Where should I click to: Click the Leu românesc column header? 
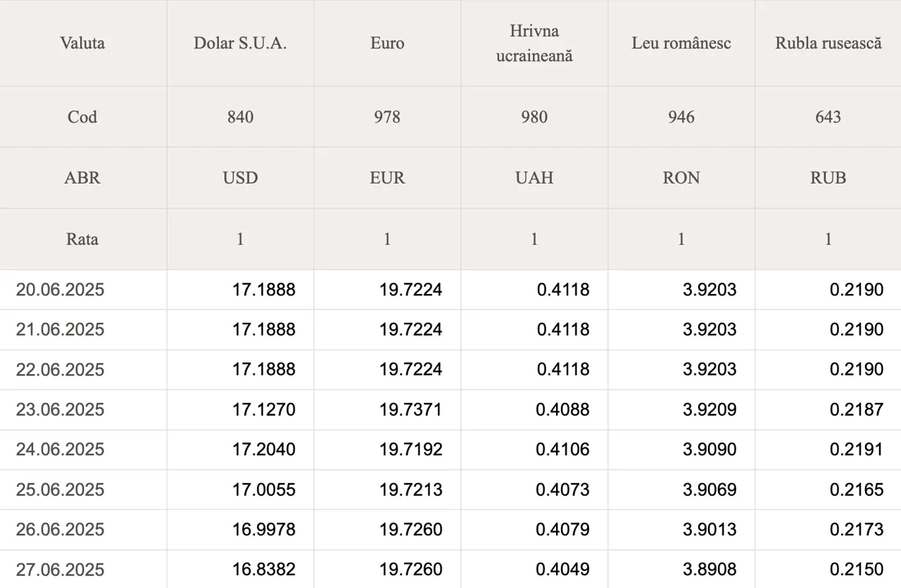pyautogui.click(x=681, y=43)
